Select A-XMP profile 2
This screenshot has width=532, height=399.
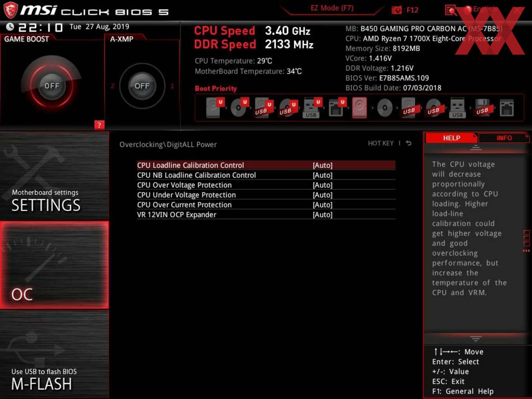point(112,86)
